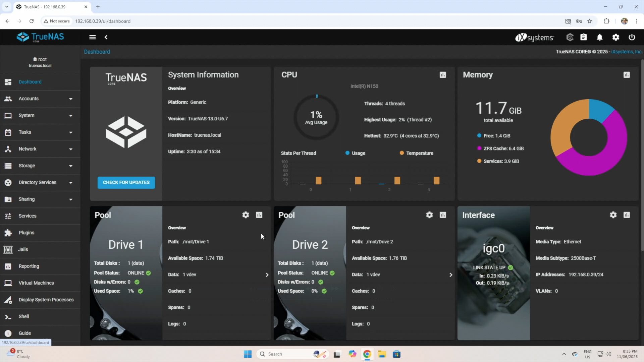Open the iXsystems, Inc. link
Image resolution: width=644 pixels, height=362 pixels.
click(626, 52)
